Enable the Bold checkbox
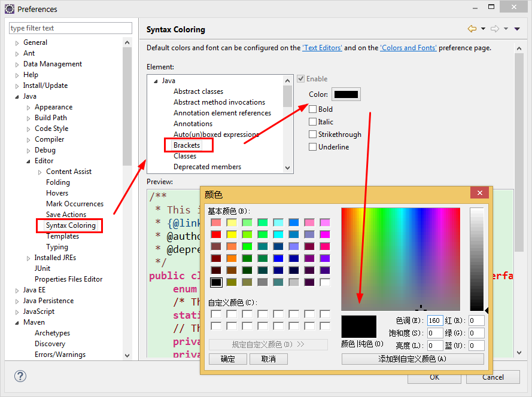 click(312, 109)
